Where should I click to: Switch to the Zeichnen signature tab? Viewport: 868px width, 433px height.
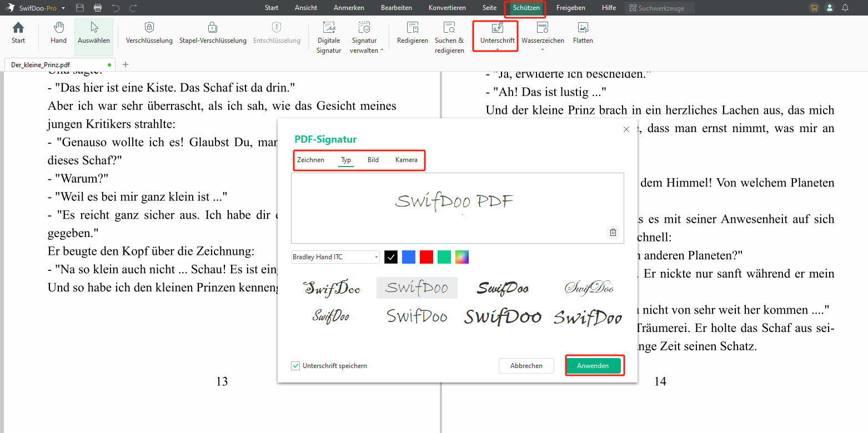coord(310,160)
